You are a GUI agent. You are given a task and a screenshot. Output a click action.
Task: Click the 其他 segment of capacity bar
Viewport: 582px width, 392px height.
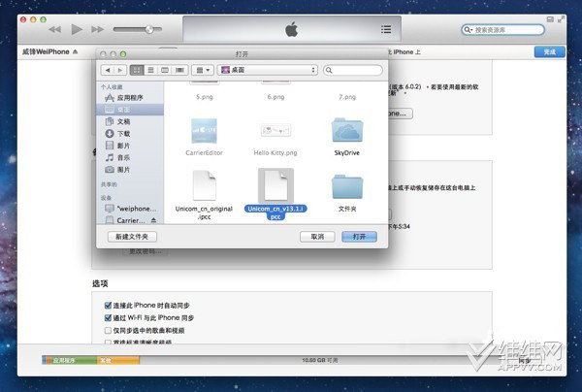[118, 360]
